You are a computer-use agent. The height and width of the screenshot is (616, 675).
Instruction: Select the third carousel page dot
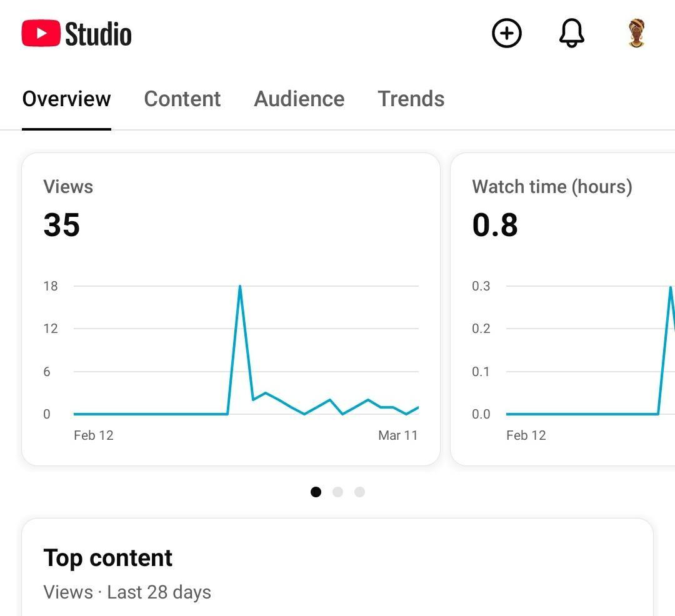(x=359, y=492)
